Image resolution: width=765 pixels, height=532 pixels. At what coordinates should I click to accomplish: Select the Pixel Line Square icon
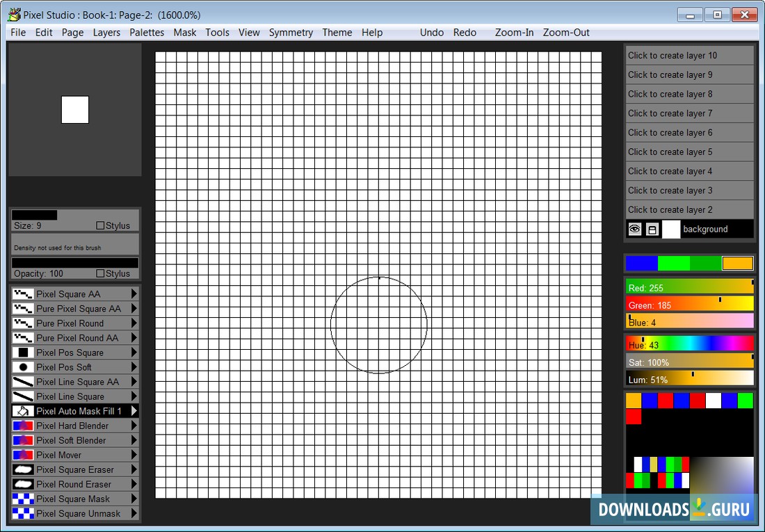pos(23,396)
